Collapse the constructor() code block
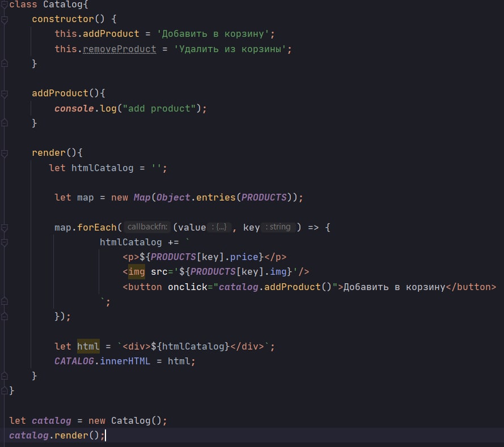 point(4,20)
